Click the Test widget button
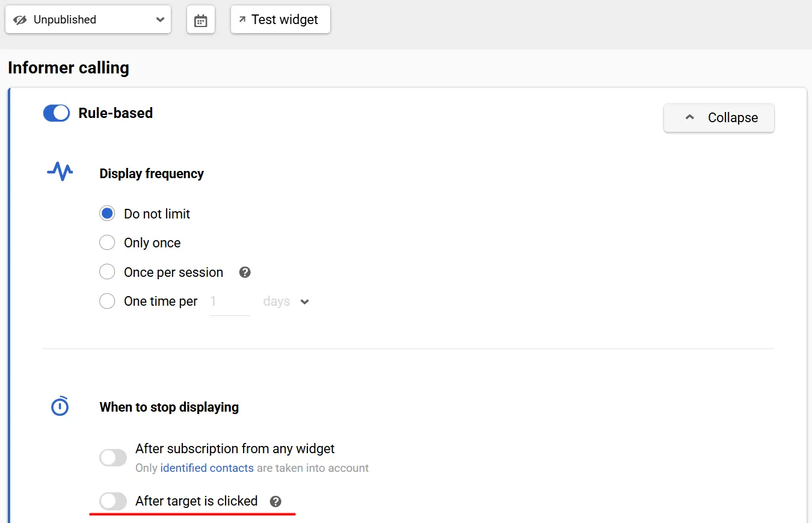Image resolution: width=812 pixels, height=523 pixels. point(280,20)
